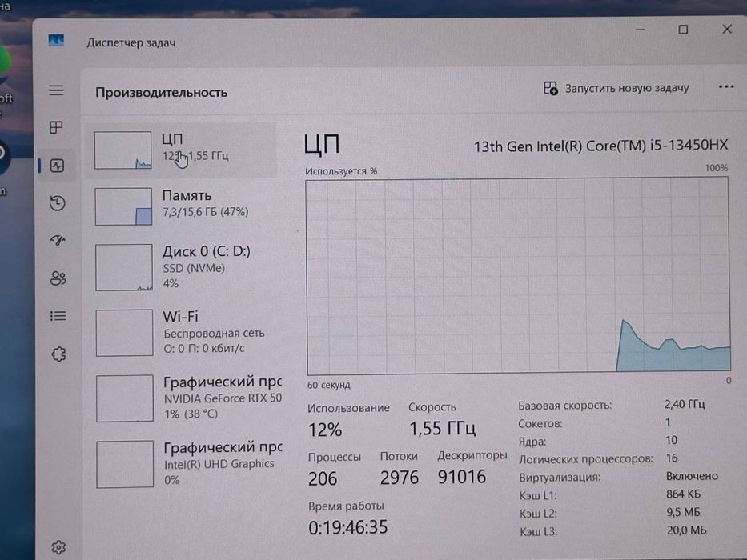
Task: Click the uptime value 0:19:46:35
Action: (347, 528)
